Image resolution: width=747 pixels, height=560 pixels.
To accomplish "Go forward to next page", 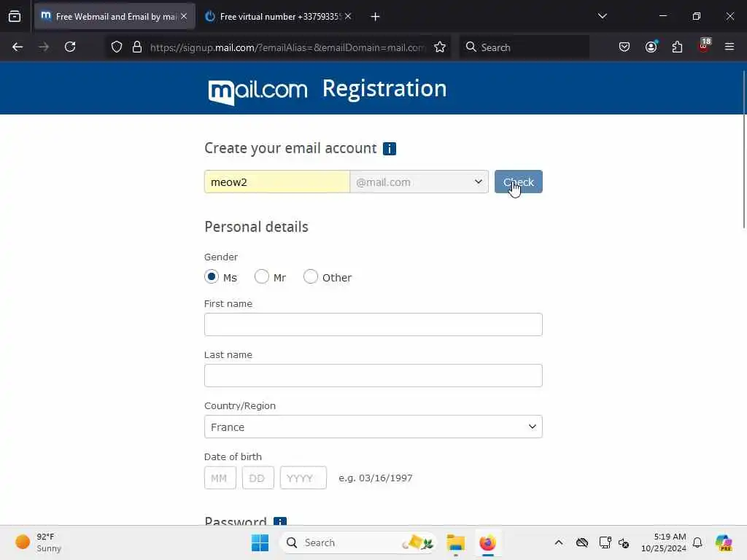I will (x=44, y=47).
